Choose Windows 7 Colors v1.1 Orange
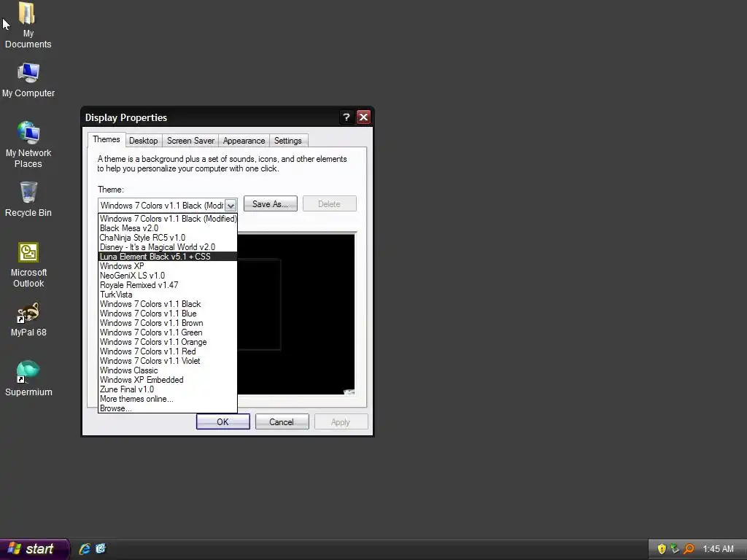Viewport: 747px width, 560px height. click(168, 343)
